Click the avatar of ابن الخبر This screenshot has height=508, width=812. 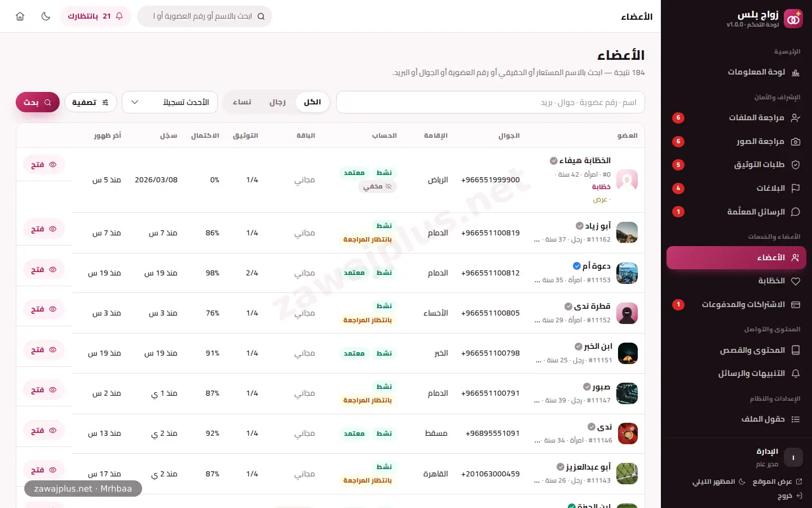627,353
